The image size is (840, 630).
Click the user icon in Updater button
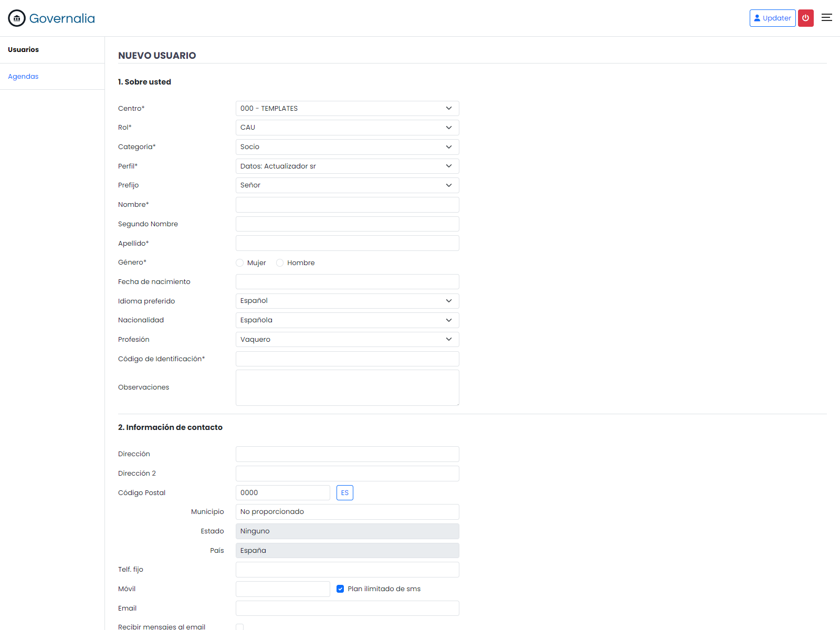pyautogui.click(x=757, y=18)
